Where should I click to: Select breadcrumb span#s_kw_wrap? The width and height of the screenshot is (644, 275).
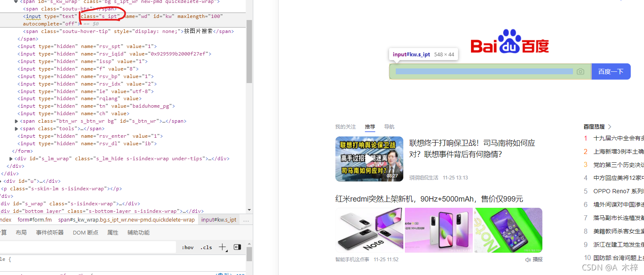click(x=126, y=219)
